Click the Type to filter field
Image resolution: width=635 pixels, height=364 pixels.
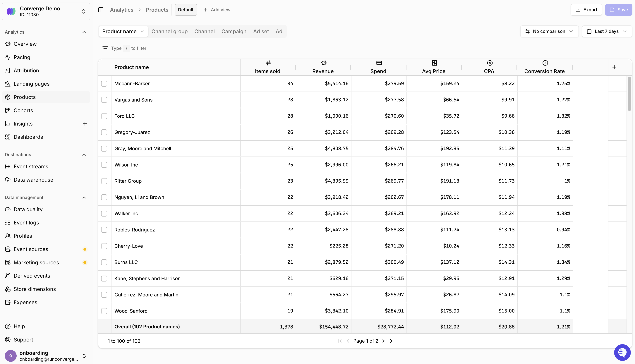tap(129, 48)
